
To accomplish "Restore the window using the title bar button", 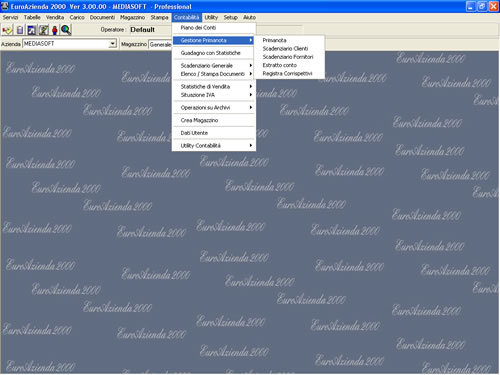I will [x=482, y=6].
